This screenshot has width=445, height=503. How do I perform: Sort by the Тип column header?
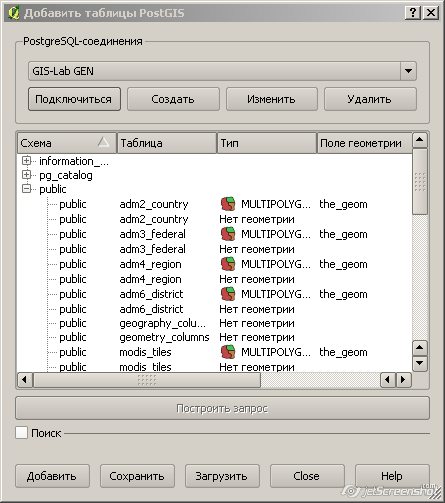coord(267,143)
